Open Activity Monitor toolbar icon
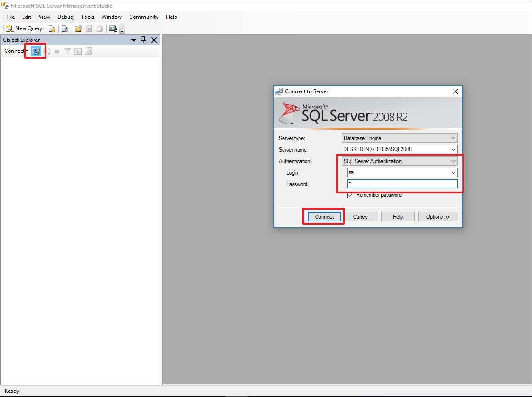 click(113, 28)
